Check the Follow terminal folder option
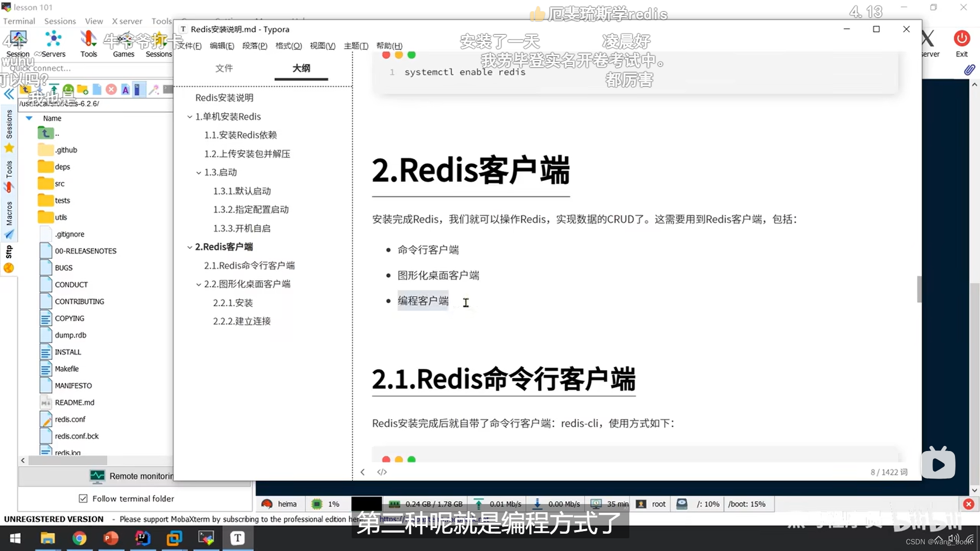 (83, 498)
